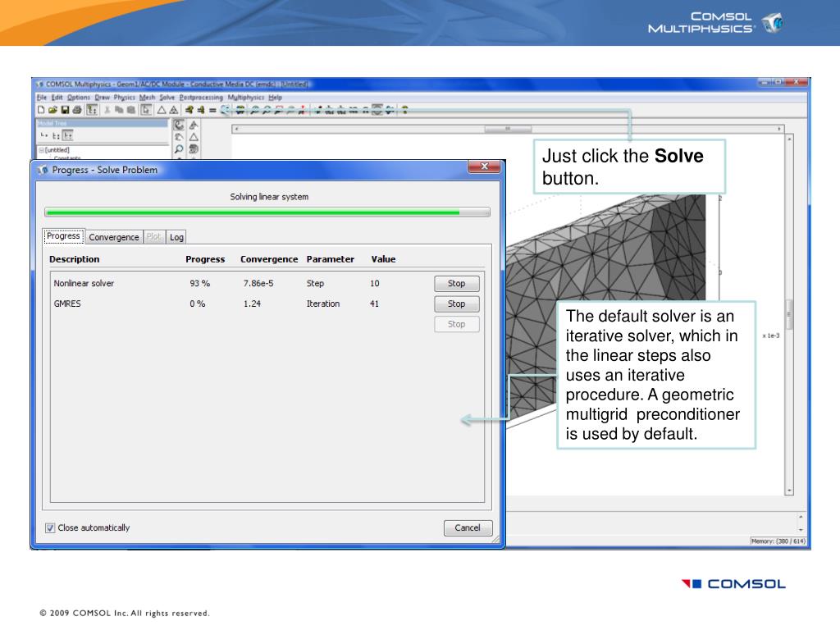The width and height of the screenshot is (840, 630).
Task: Click the Open file folder icon
Action: pos(52,111)
